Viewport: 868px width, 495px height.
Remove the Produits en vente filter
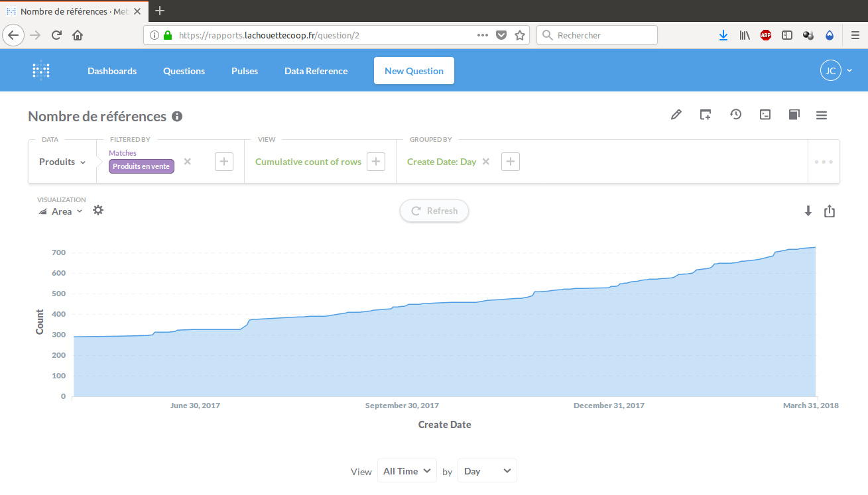[x=188, y=162]
